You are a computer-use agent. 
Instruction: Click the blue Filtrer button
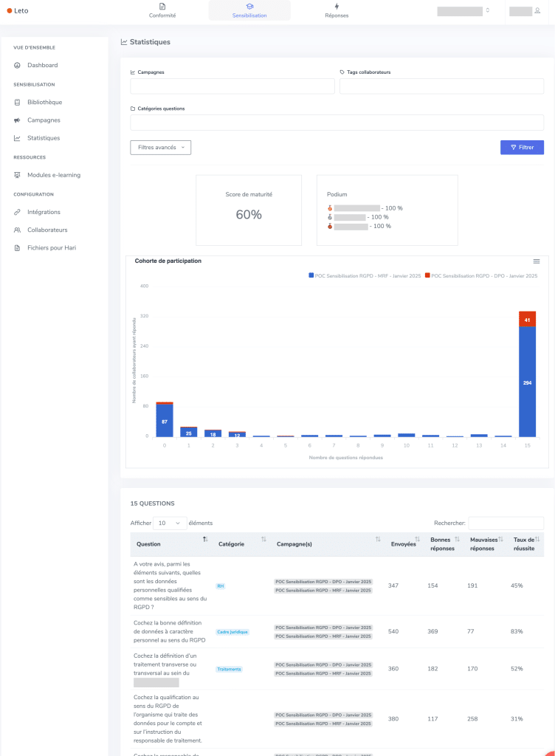(522, 148)
